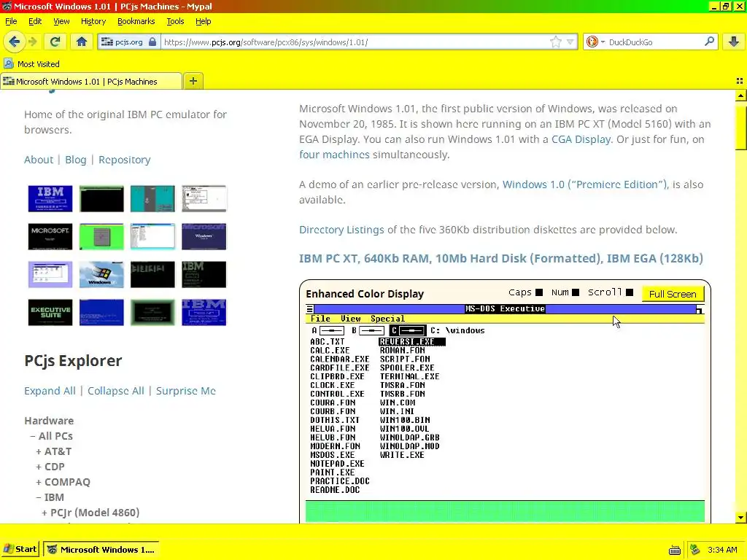Open the Windows 1.0 Premiere Edition link

[585, 184]
